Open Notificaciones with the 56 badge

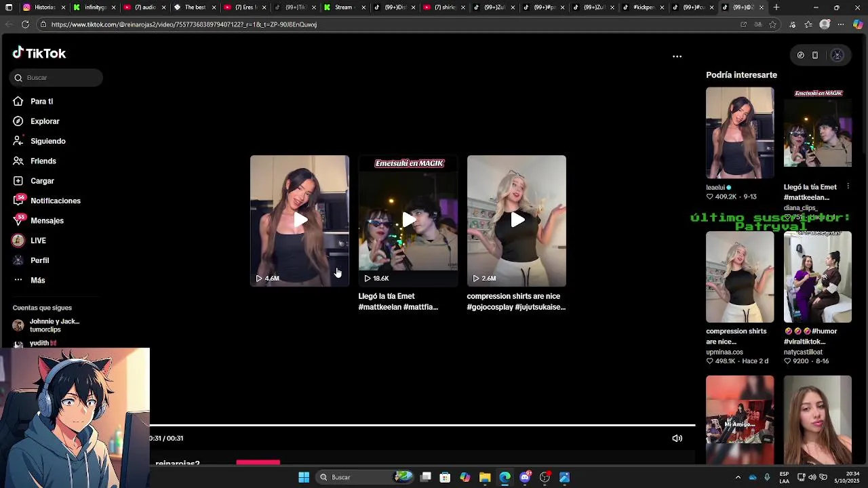pyautogui.click(x=55, y=201)
